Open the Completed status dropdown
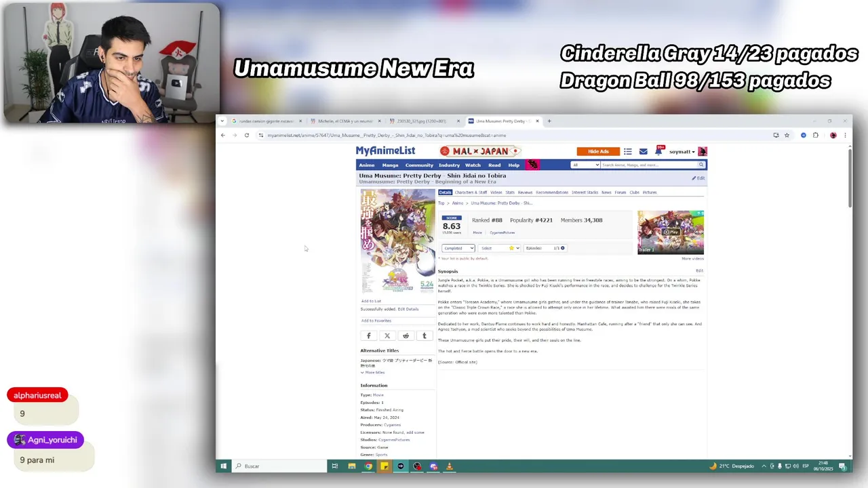868x488 pixels. (458, 248)
